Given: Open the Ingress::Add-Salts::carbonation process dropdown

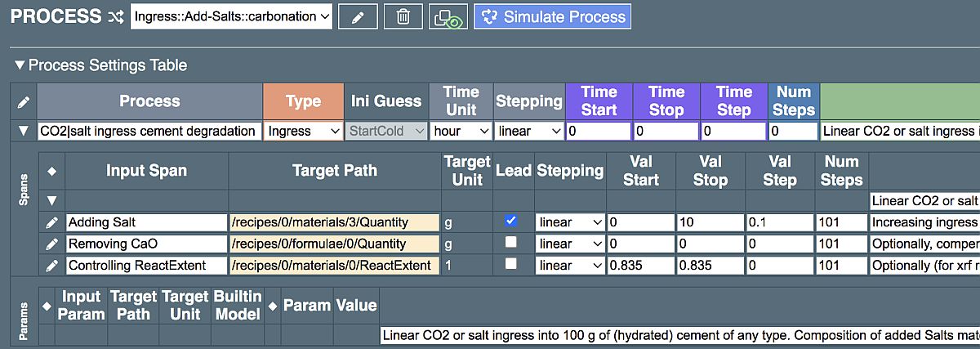Looking at the screenshot, I should (231, 16).
